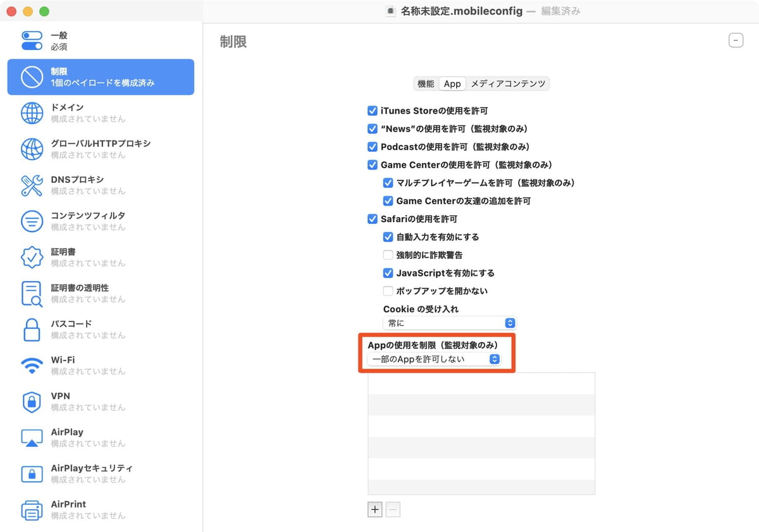Select the App tab

[x=452, y=84]
